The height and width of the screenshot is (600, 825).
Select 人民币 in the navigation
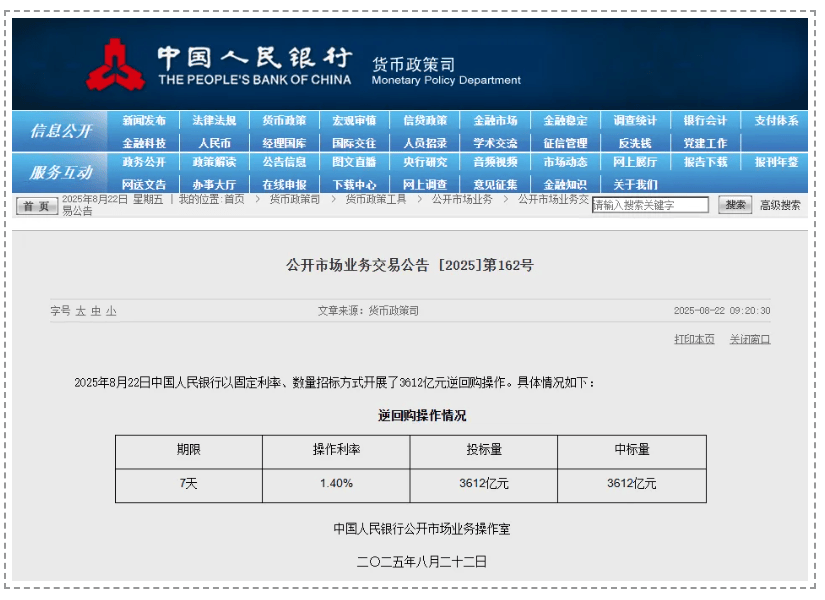pyautogui.click(x=214, y=143)
